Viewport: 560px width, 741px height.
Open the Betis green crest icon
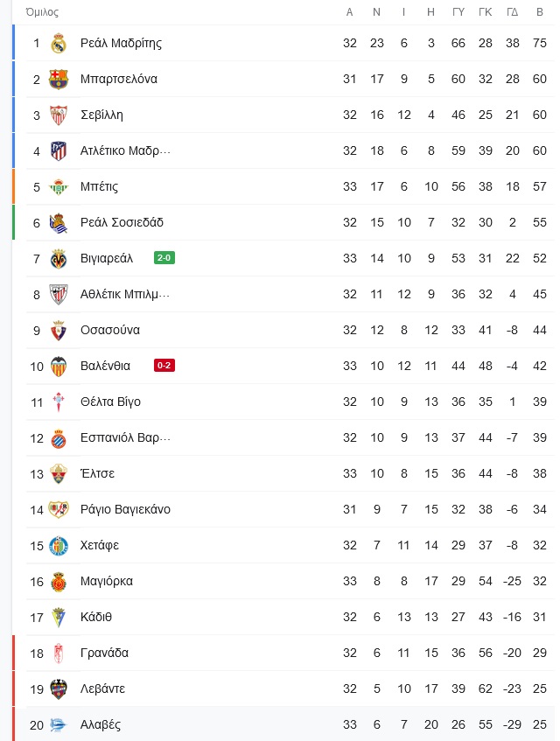[x=59, y=187]
